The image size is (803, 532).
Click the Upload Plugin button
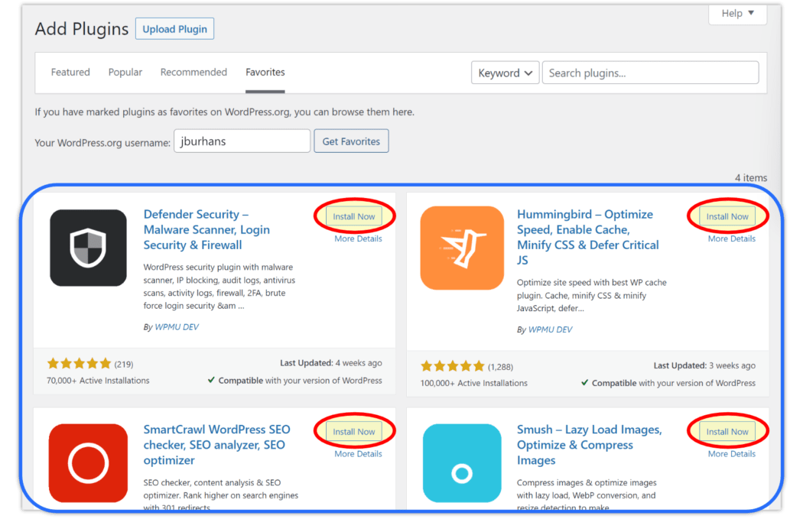click(x=174, y=29)
